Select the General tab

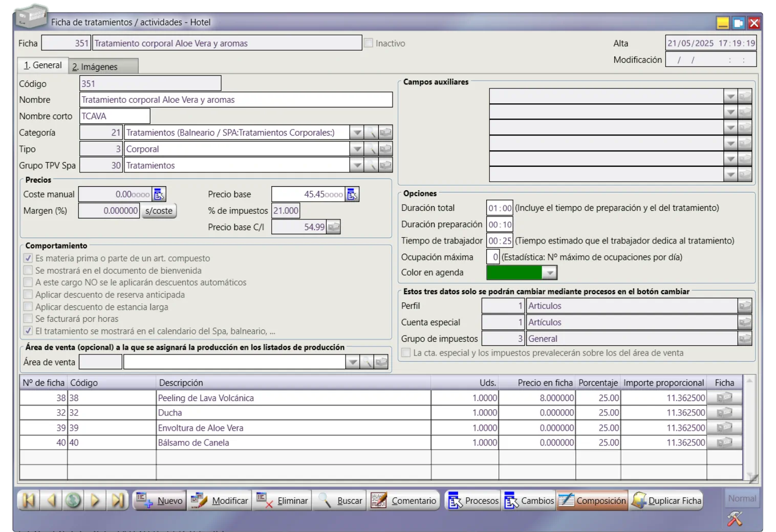(43, 65)
